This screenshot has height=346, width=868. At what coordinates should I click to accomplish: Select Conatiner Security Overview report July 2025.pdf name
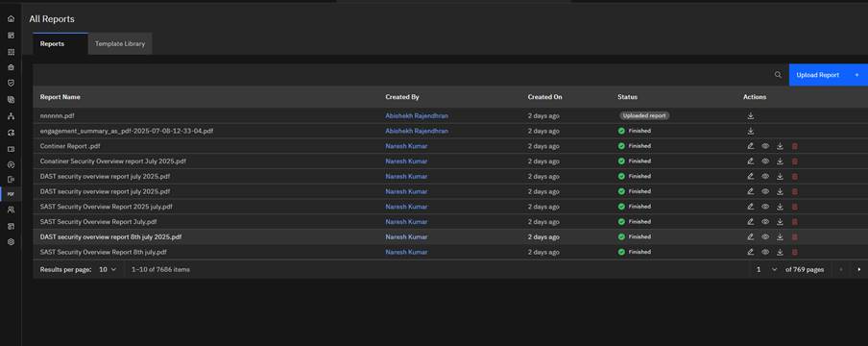coord(113,161)
